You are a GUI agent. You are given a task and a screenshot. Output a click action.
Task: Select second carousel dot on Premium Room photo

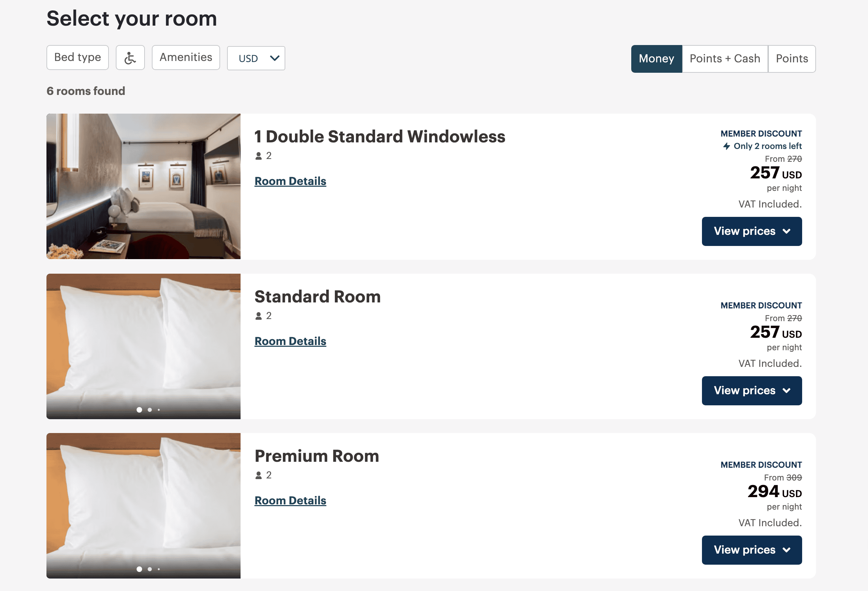coord(150,569)
